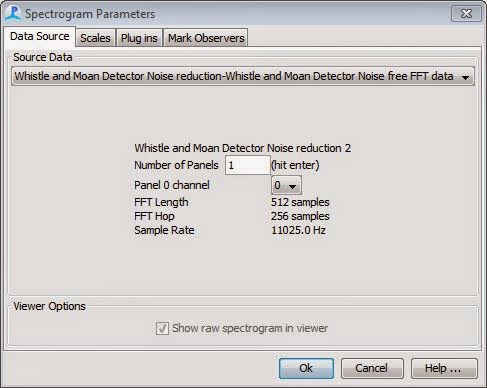Click the 'Number of Panels' label
The width and height of the screenshot is (487, 388).
point(176,165)
